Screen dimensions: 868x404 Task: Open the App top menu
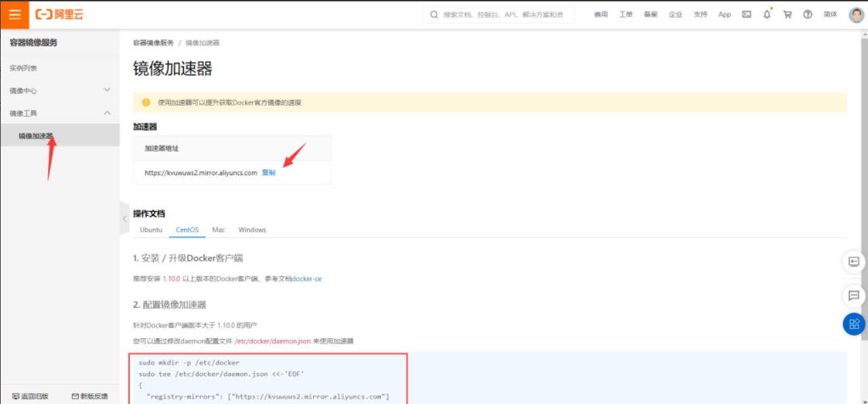click(x=725, y=14)
